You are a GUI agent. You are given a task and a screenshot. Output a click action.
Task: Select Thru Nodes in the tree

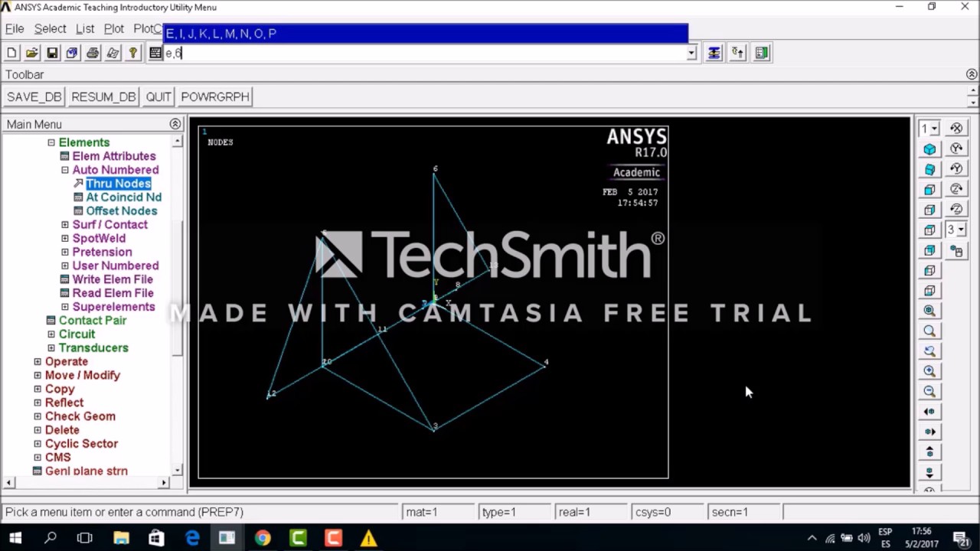pos(118,184)
